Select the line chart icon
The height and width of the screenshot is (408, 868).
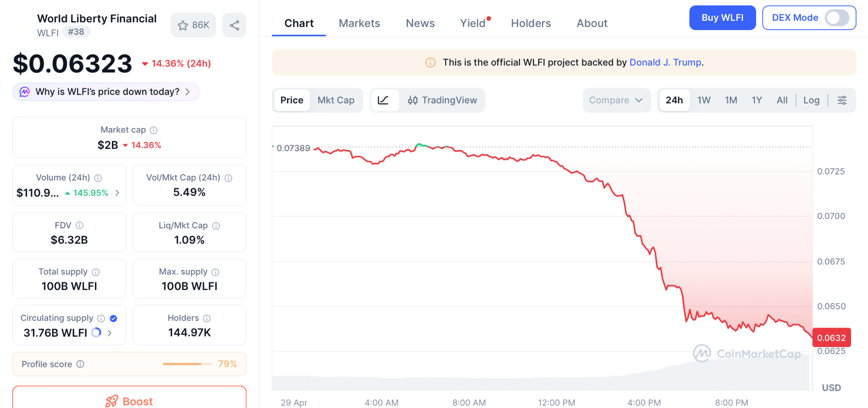(384, 100)
